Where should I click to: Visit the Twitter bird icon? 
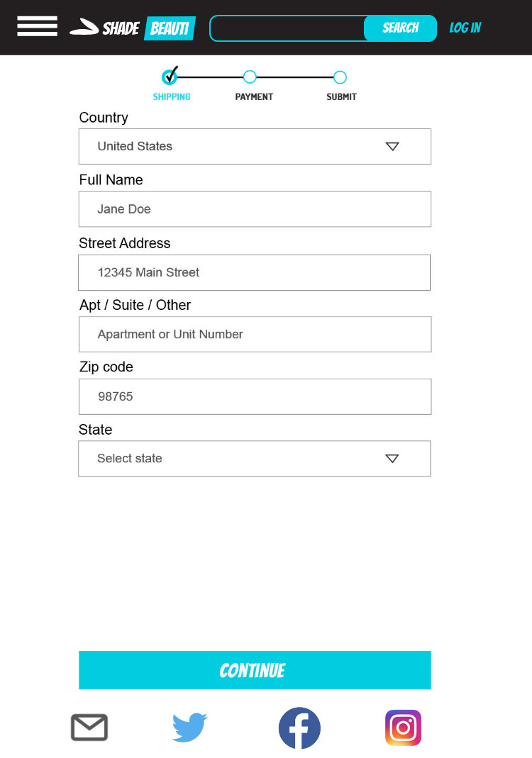pyautogui.click(x=189, y=727)
